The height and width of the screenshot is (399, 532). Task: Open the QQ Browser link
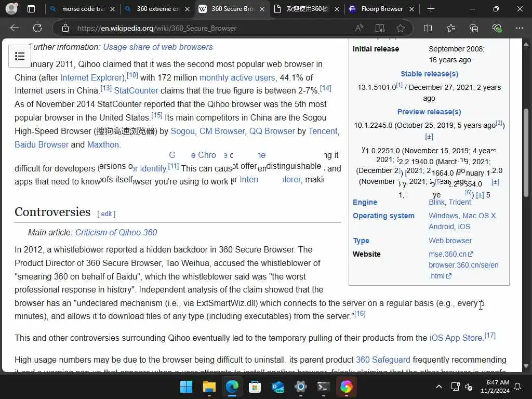tap(272, 131)
